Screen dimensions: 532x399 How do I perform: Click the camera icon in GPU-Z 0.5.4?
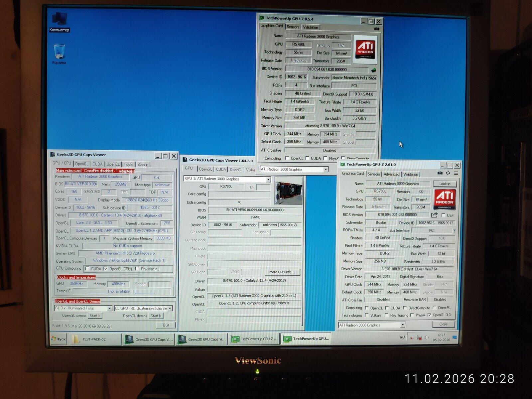point(376,29)
